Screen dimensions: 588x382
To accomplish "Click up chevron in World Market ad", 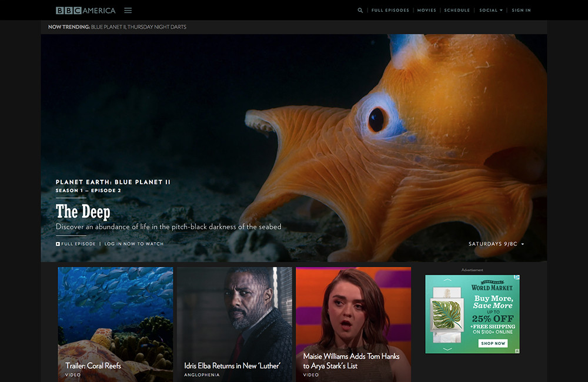I will click(447, 280).
